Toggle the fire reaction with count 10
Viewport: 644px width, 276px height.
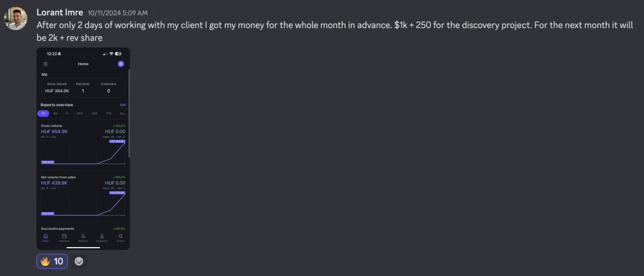52,262
